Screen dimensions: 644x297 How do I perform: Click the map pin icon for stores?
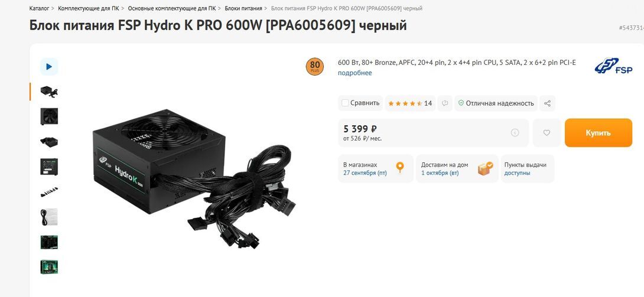[399, 167]
